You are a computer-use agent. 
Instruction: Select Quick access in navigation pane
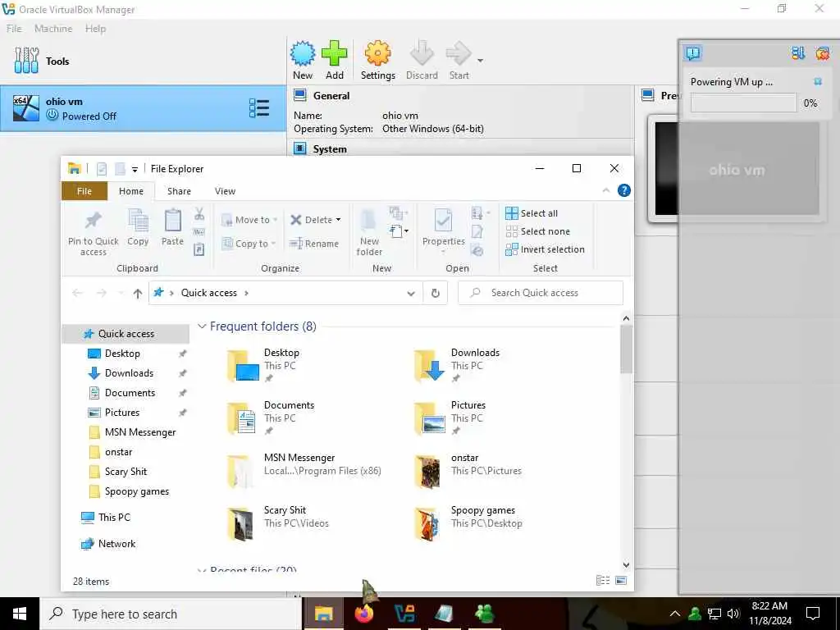[x=126, y=334]
